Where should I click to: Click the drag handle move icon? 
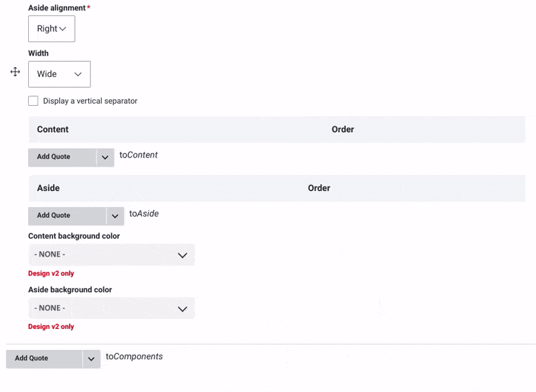pyautogui.click(x=15, y=72)
